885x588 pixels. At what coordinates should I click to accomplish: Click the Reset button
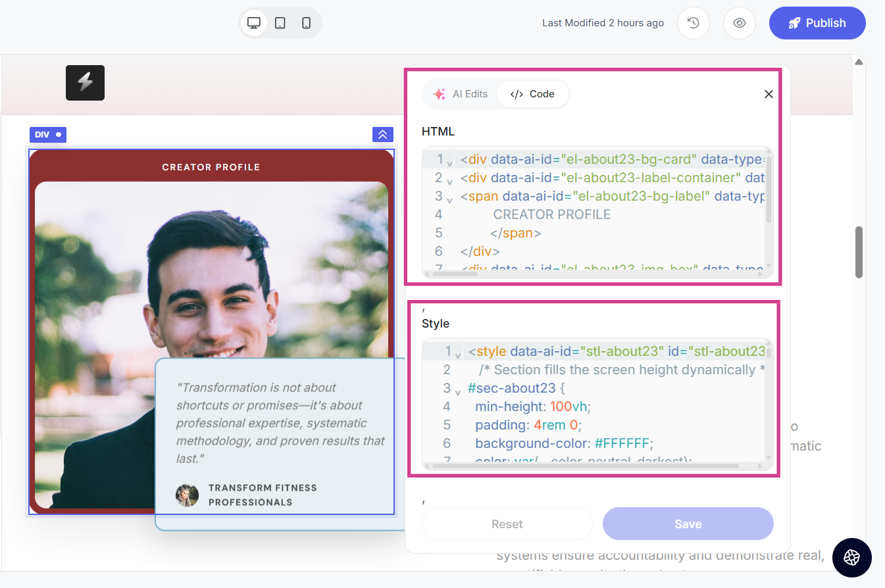tap(507, 524)
